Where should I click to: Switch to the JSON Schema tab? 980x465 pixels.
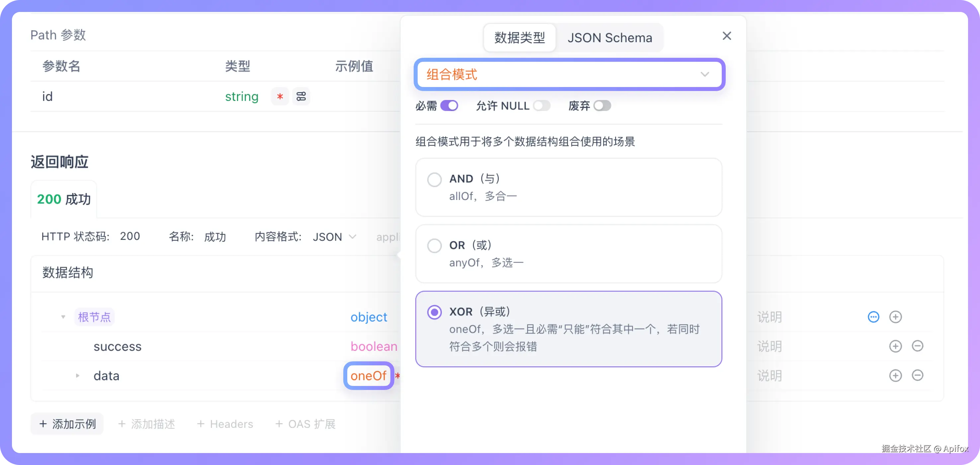click(610, 37)
